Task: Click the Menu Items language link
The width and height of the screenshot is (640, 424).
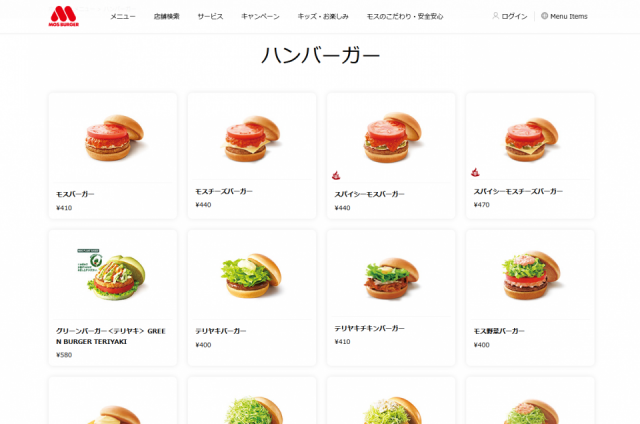Action: pos(569,16)
